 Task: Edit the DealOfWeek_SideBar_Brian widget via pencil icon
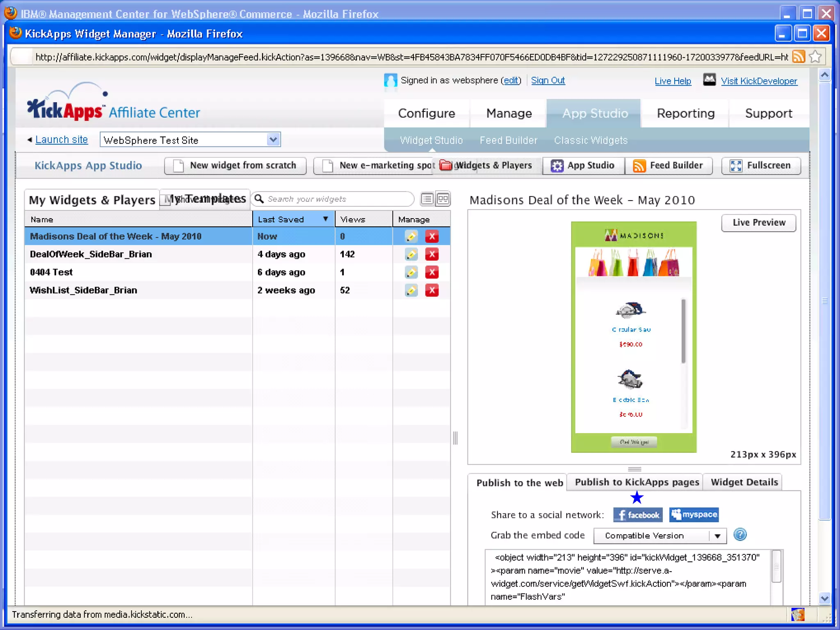click(411, 254)
